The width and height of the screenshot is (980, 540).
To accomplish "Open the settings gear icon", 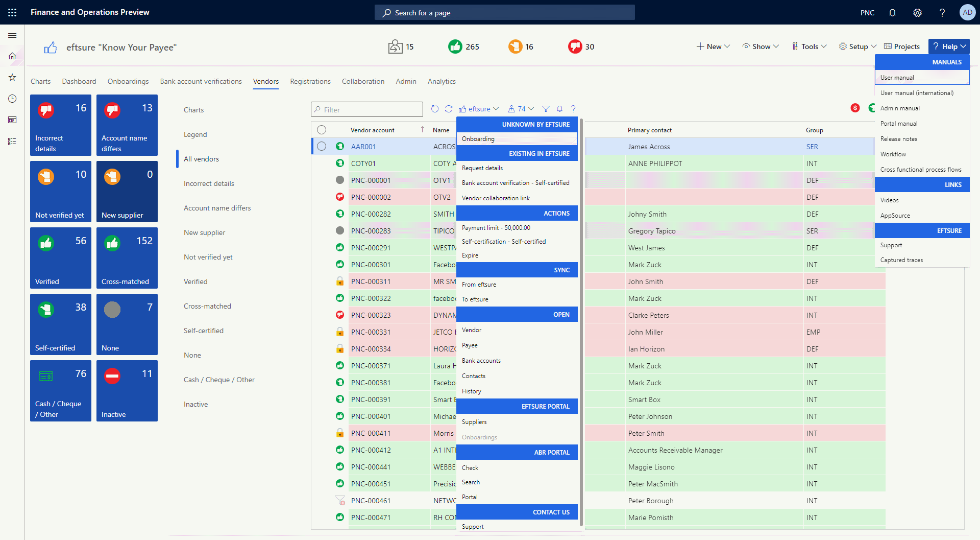I will (x=917, y=13).
